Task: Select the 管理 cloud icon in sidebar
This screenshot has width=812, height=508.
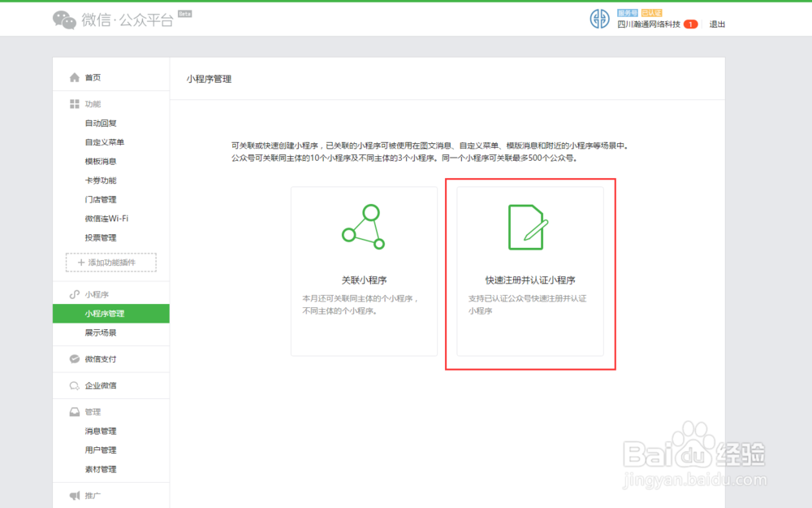Action: point(74,411)
